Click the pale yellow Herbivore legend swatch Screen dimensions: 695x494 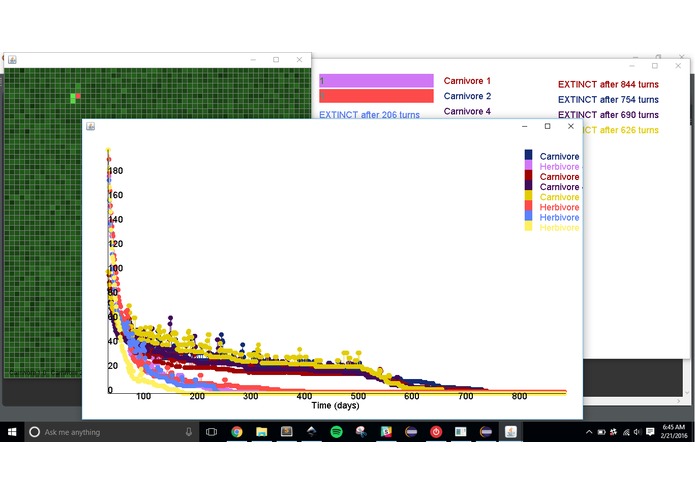528,226
